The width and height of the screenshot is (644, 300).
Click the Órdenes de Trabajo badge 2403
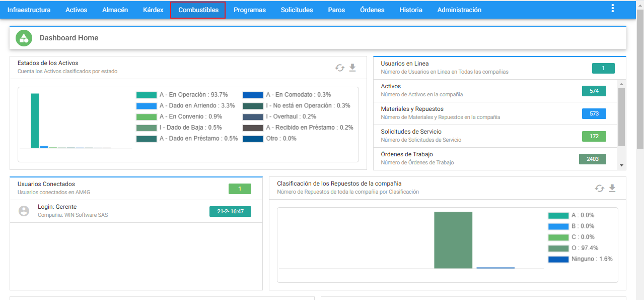pos(593,159)
